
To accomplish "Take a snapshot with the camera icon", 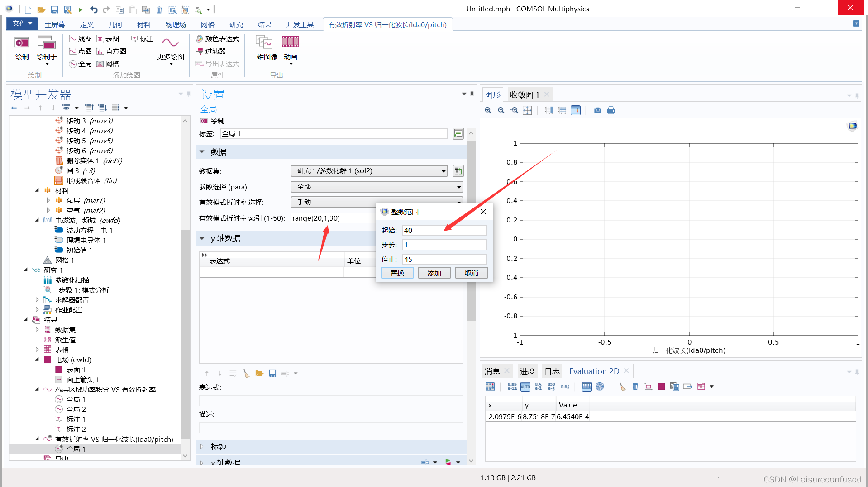I will click(598, 110).
